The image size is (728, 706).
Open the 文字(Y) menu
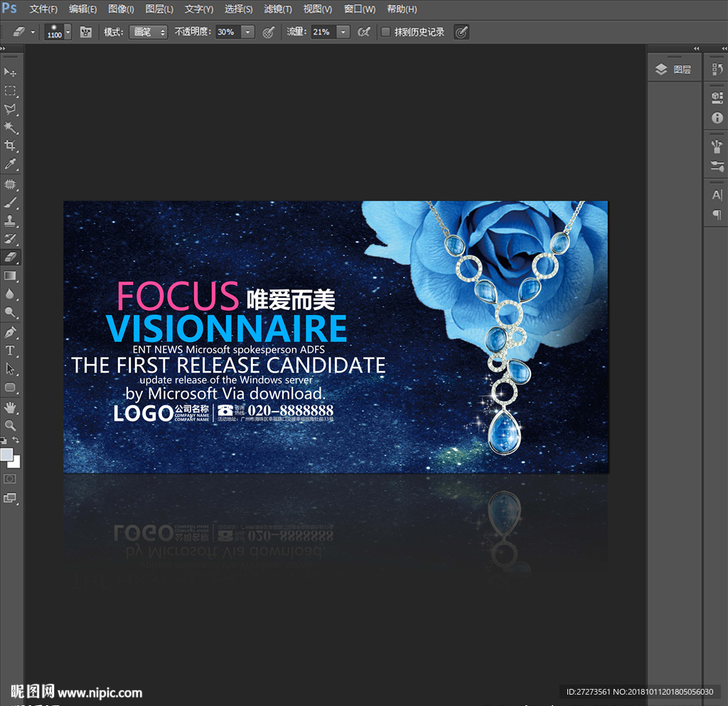(x=199, y=9)
